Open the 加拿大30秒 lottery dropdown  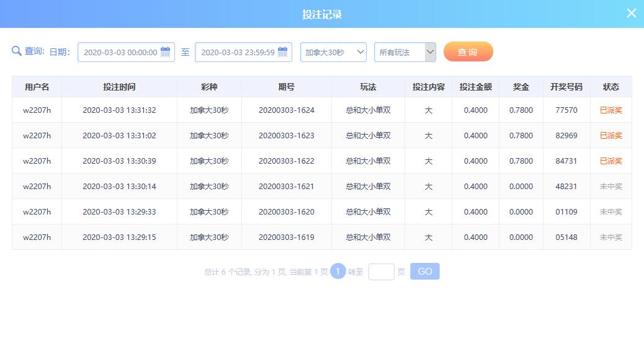pyautogui.click(x=334, y=52)
